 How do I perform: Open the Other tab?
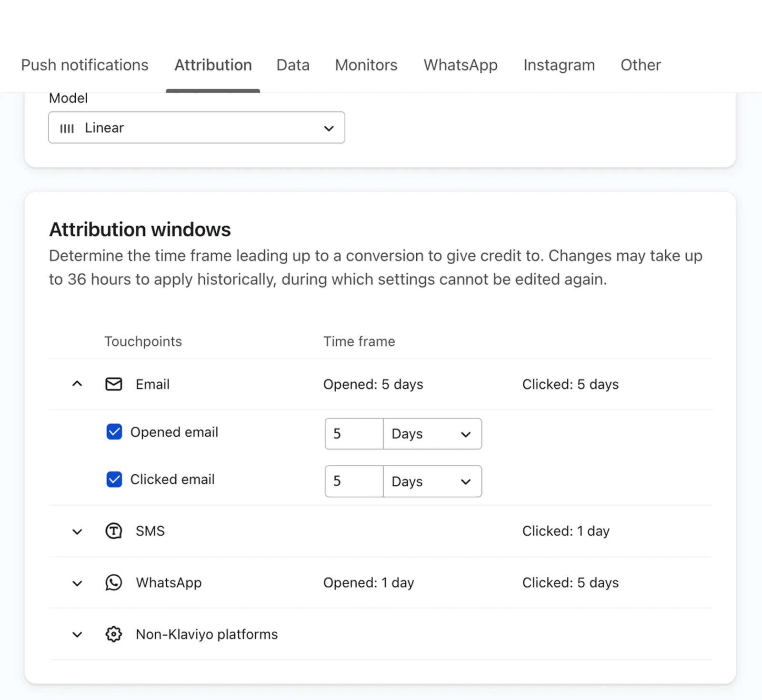641,65
